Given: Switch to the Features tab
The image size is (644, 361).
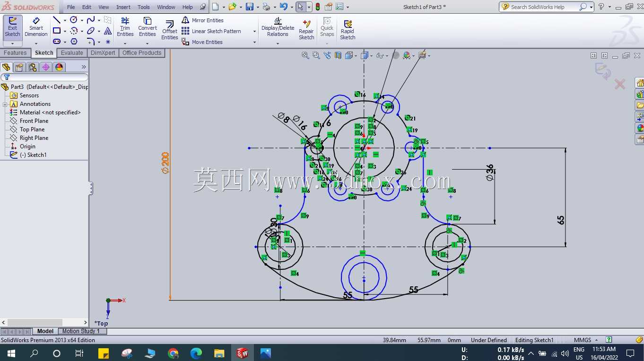Looking at the screenshot, I should (16, 53).
